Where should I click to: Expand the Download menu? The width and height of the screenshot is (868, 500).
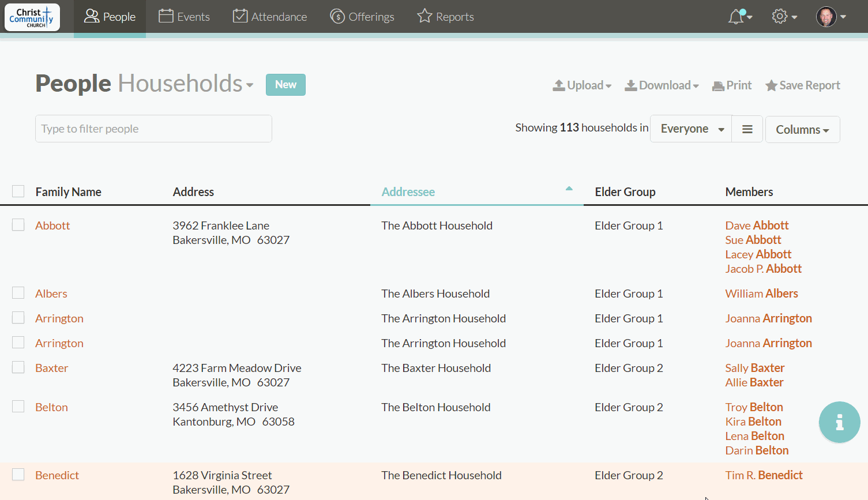click(662, 85)
